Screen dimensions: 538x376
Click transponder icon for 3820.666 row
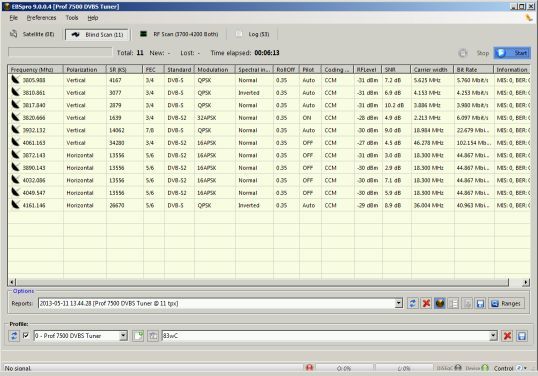pos(15,117)
